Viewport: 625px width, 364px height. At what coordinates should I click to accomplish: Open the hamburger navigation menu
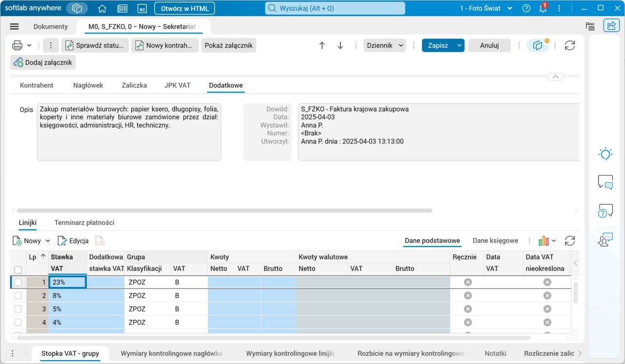(14, 27)
